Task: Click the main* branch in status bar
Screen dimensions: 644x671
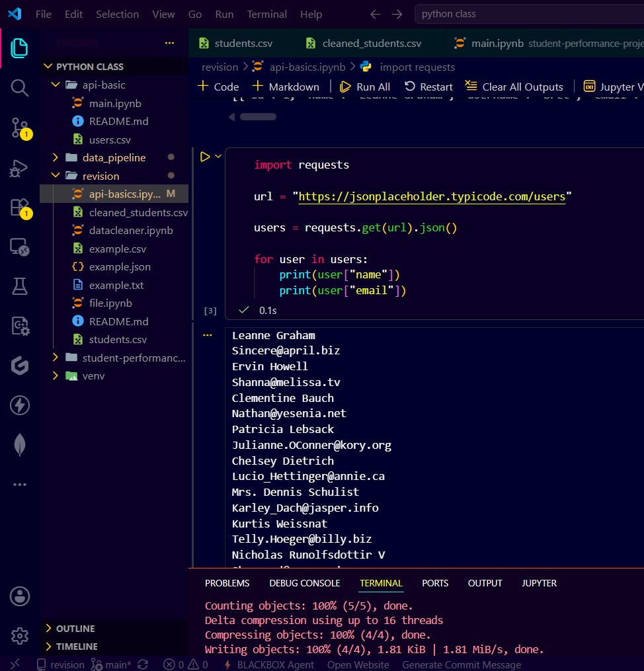Action: coord(111,664)
